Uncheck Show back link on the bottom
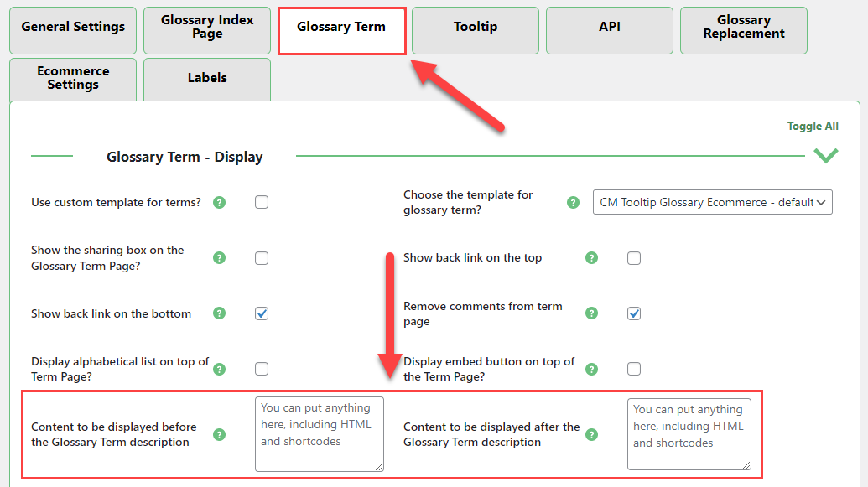This screenshot has width=868, height=487. tap(262, 313)
